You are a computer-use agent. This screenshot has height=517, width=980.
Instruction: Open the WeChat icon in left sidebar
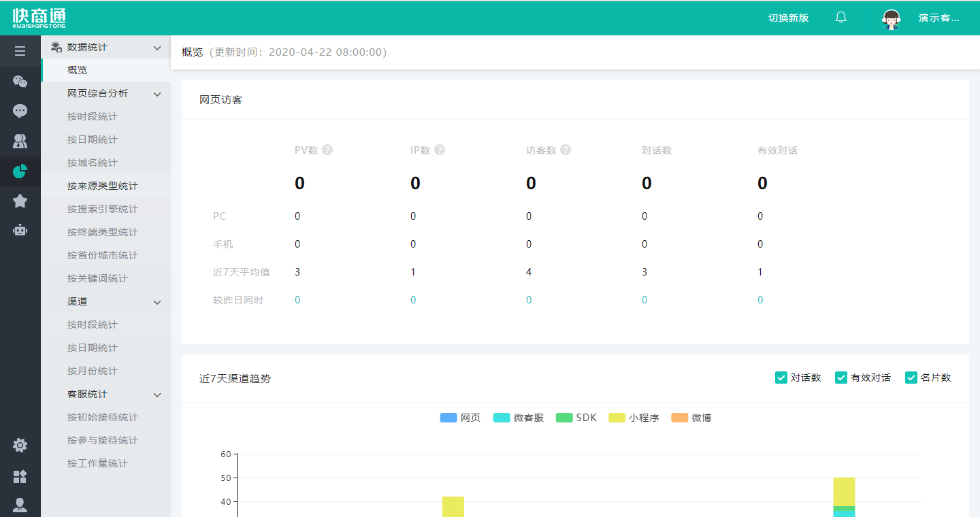pyautogui.click(x=20, y=82)
